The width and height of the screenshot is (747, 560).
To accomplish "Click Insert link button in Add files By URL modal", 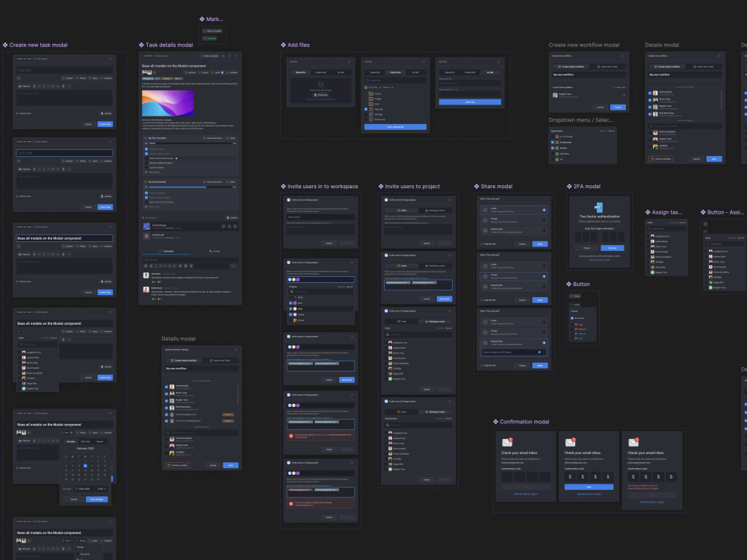I will pyautogui.click(x=470, y=102).
